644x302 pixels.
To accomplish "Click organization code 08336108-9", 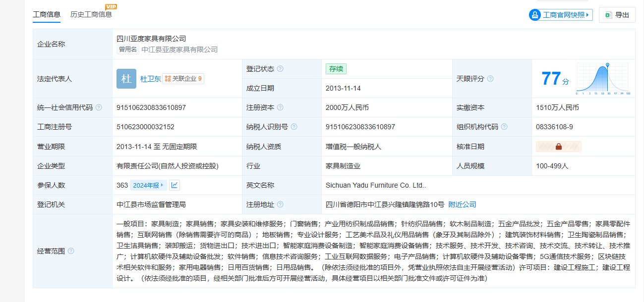I will point(554,127).
